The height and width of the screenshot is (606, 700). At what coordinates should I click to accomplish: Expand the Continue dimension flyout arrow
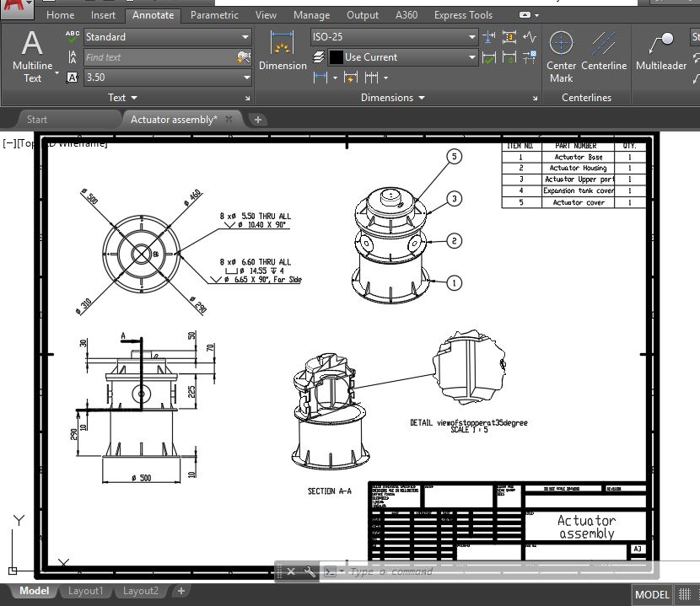click(385, 78)
